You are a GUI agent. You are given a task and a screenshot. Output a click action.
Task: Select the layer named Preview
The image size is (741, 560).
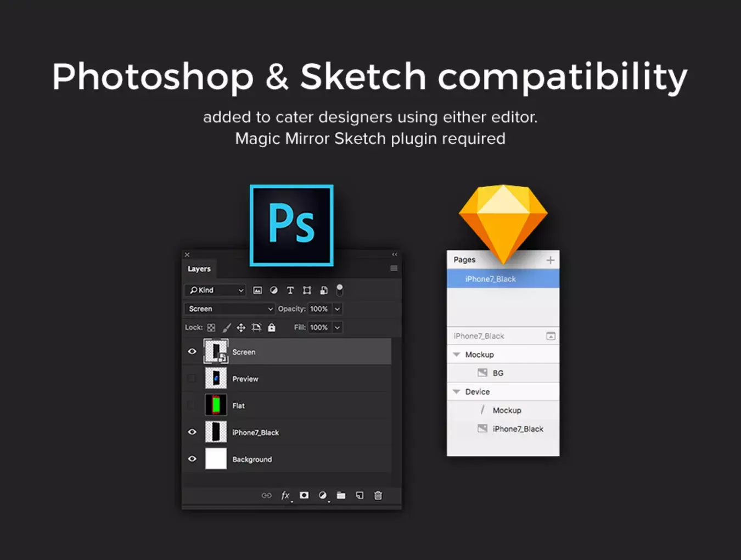point(245,379)
